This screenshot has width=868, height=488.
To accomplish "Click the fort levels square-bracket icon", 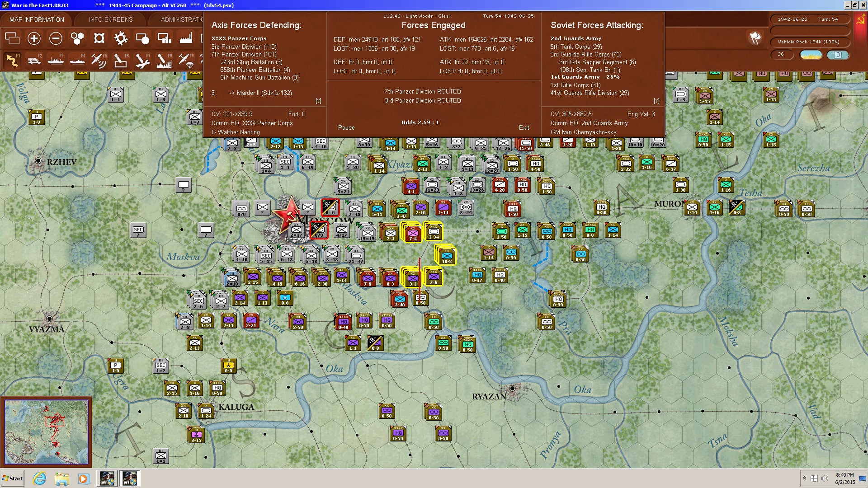I will 99,38.
